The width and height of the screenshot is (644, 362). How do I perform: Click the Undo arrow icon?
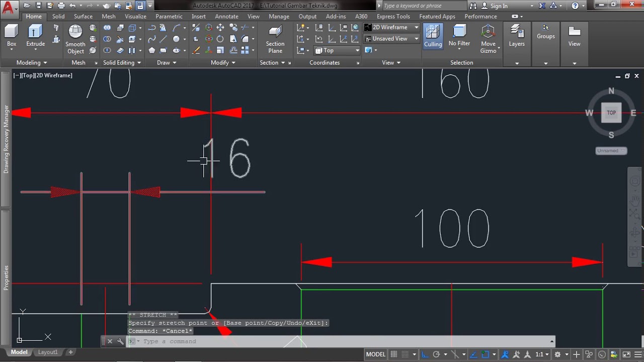(x=73, y=6)
